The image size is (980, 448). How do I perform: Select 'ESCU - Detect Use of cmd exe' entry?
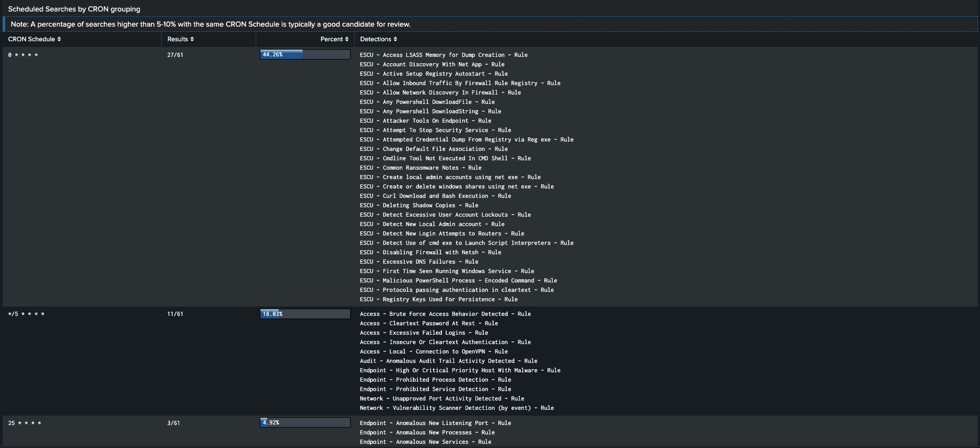[467, 243]
